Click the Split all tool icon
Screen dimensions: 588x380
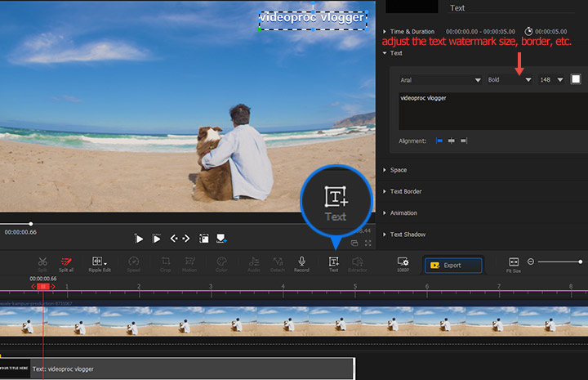coord(66,262)
